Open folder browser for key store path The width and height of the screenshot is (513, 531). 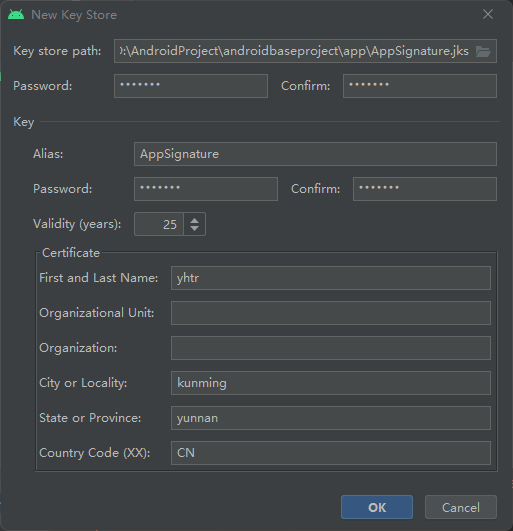coord(483,51)
